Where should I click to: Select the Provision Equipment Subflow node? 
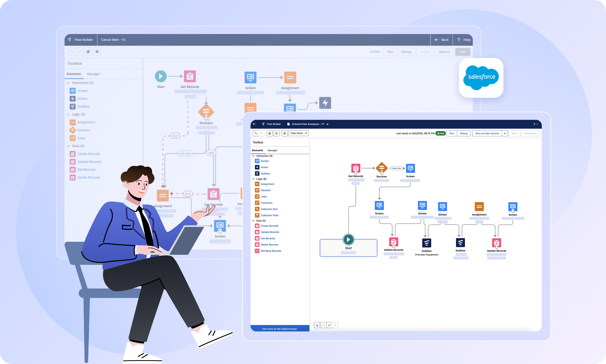click(x=426, y=243)
